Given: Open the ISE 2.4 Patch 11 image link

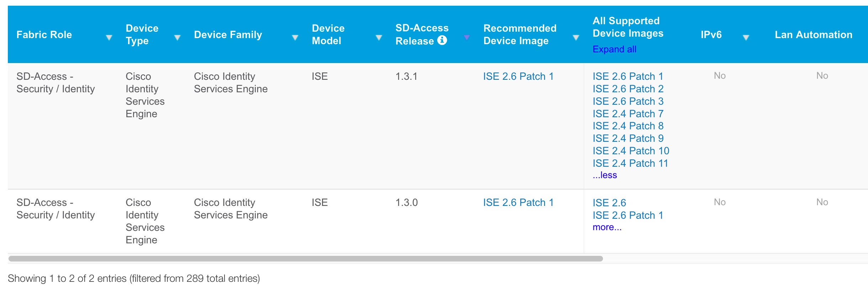Looking at the screenshot, I should [630, 163].
